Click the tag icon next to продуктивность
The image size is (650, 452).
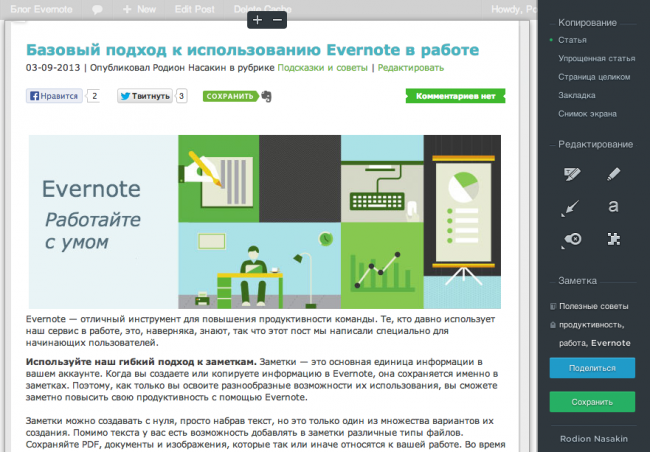tap(553, 325)
